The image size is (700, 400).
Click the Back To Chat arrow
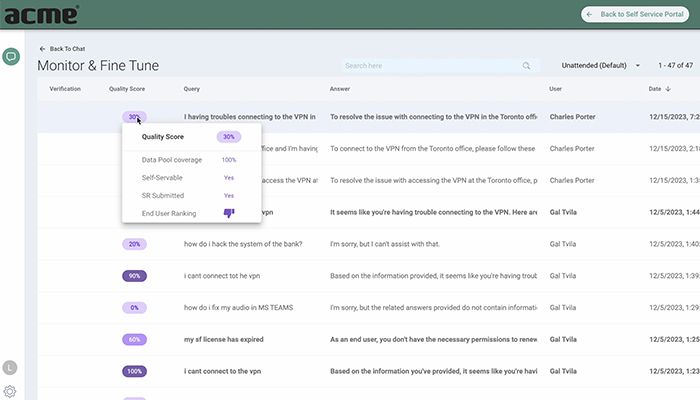[42, 48]
